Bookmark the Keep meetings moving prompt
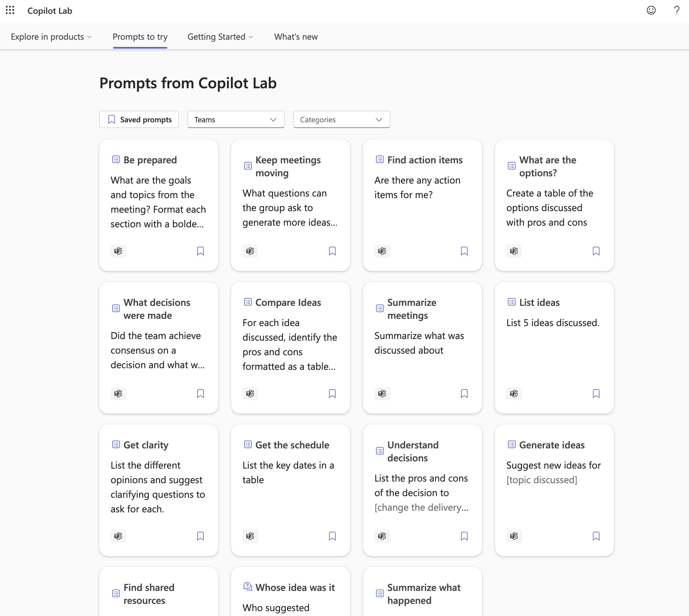Screen dimensions: 689x616 [332, 251]
